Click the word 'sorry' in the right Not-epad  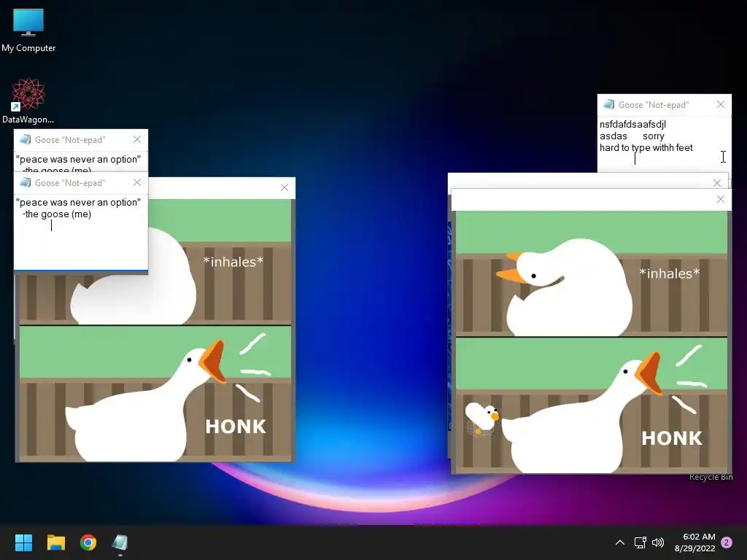[653, 136]
